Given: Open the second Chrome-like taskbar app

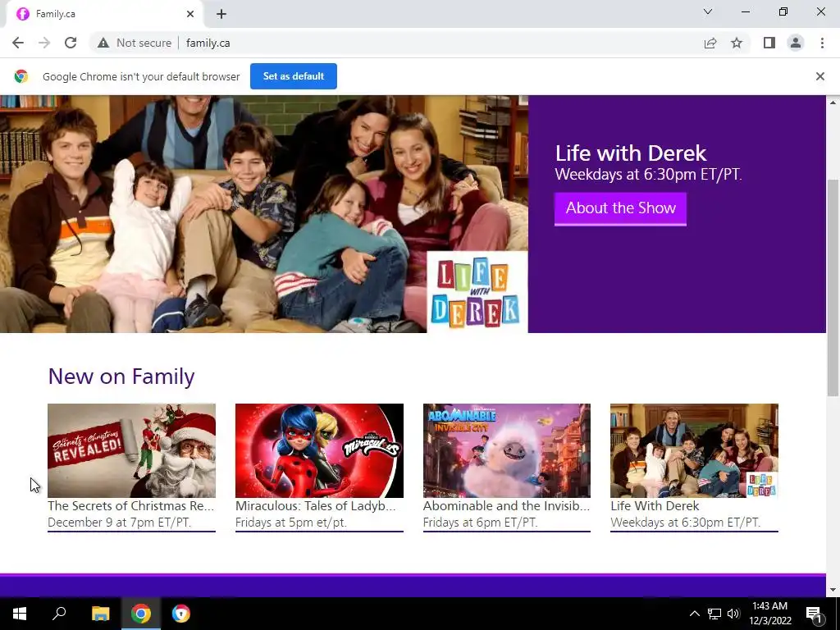Looking at the screenshot, I should 181,614.
